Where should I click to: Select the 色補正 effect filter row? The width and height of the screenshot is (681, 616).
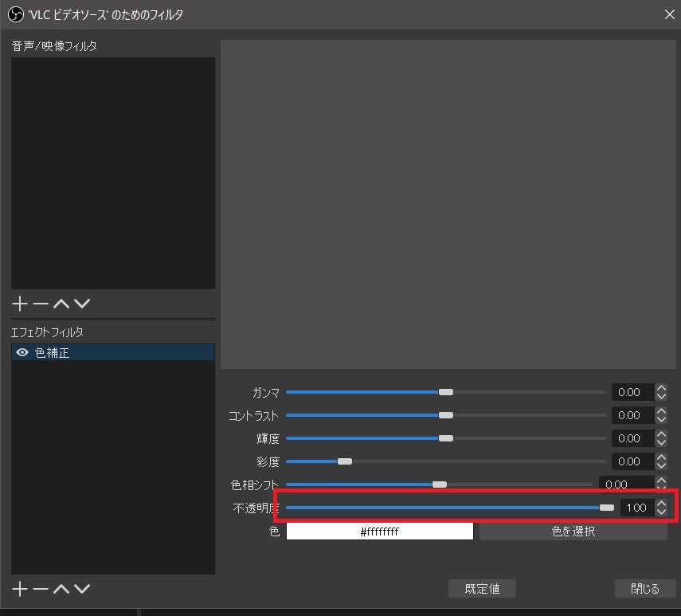113,352
